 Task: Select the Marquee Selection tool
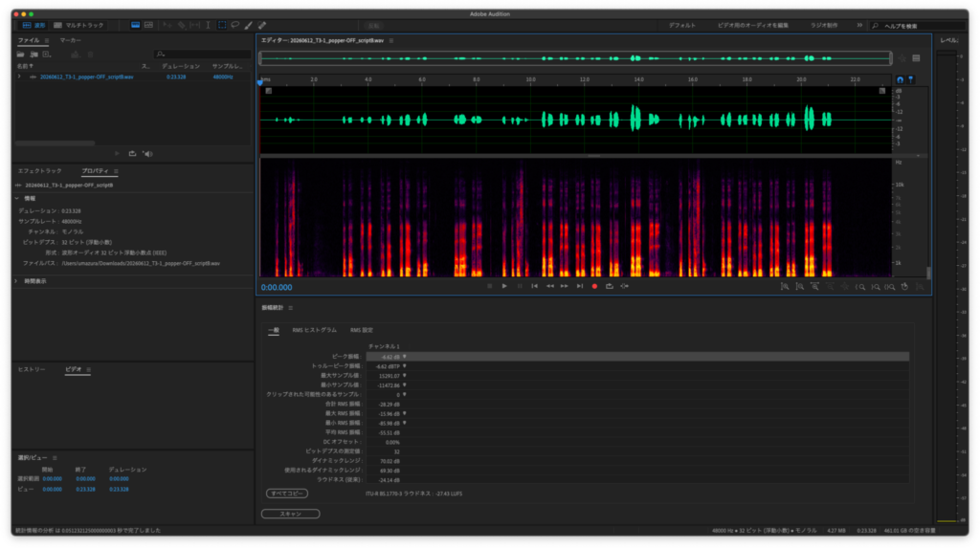click(222, 25)
